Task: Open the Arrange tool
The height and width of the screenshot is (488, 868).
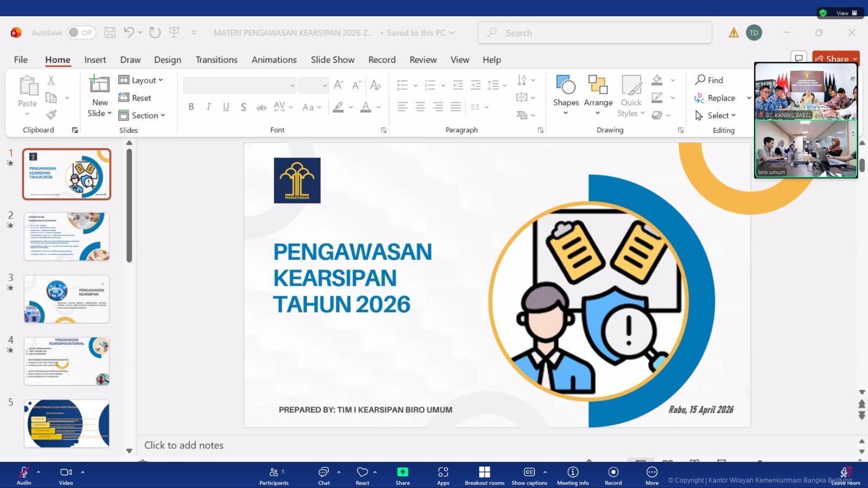Action: tap(598, 86)
